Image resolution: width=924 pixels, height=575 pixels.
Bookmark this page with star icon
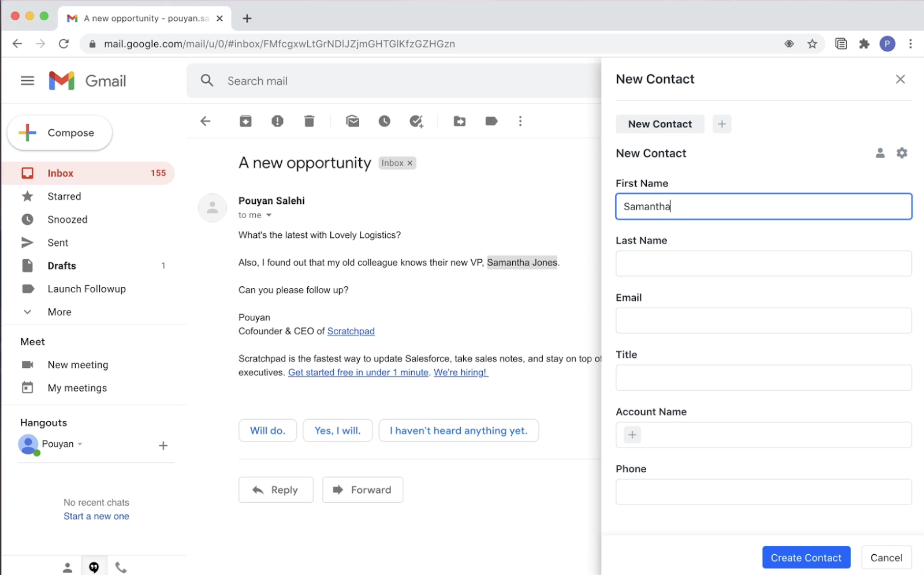[813, 44]
